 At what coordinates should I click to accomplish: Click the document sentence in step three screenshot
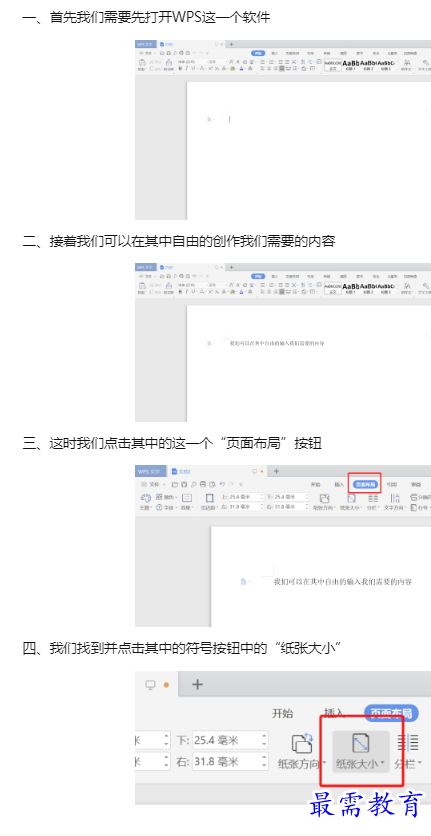pyautogui.click(x=342, y=582)
